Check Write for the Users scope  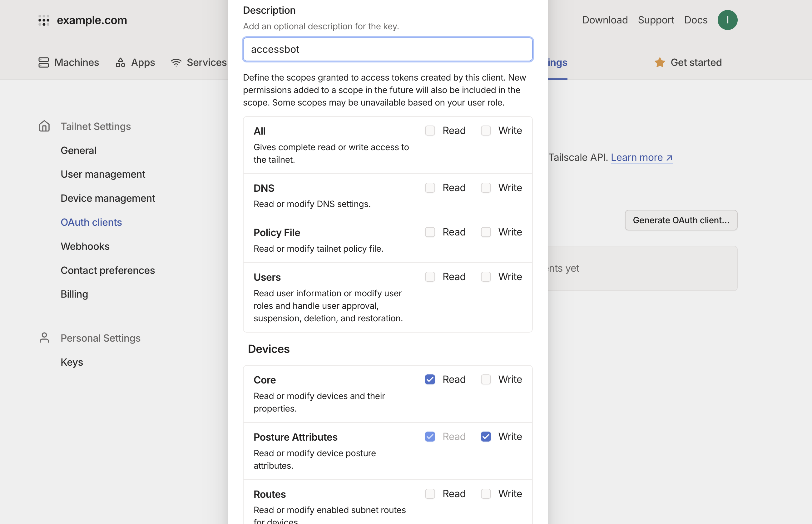click(x=486, y=277)
